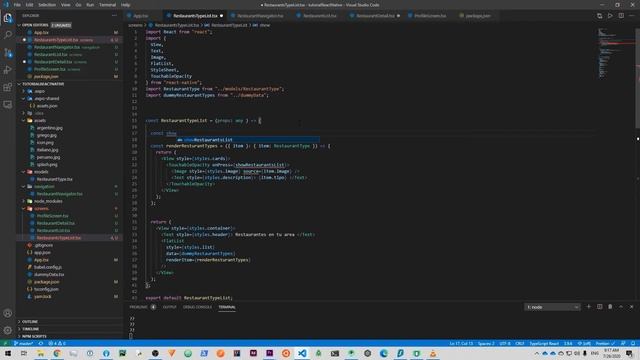Expand the Outline section
Screen dimensions: 640x360
pyautogui.click(x=69, y=322)
